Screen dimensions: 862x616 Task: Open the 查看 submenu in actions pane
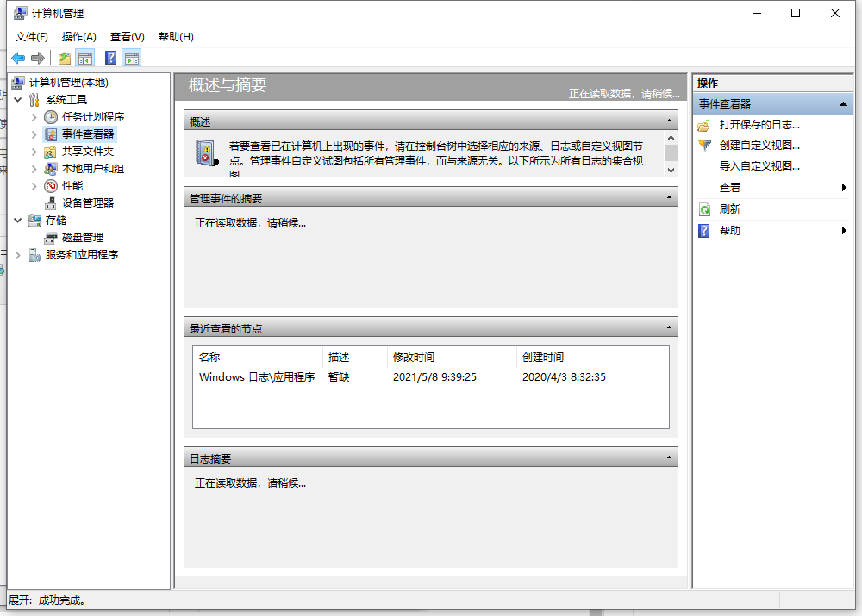click(730, 188)
